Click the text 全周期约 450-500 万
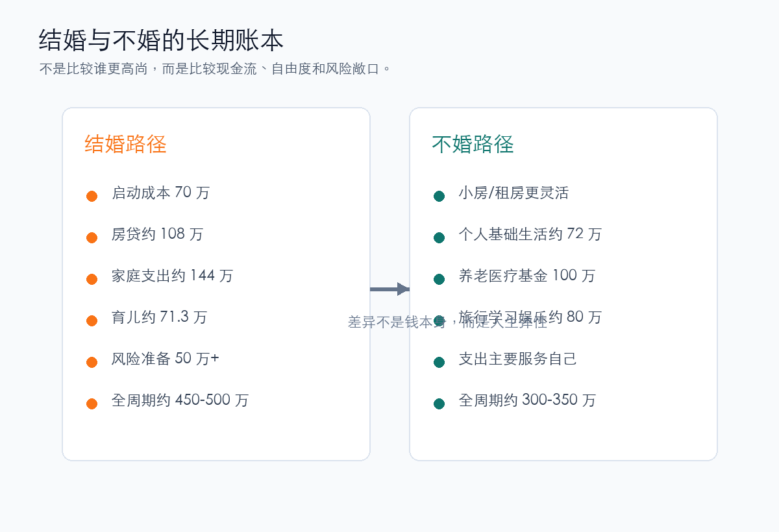The height and width of the screenshot is (532, 779). point(180,400)
